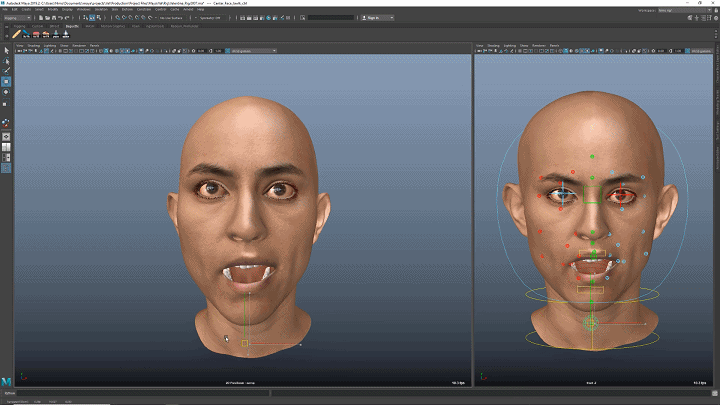This screenshot has height=405, width=720.
Task: Open the left viewport Shading menu
Action: (34, 45)
